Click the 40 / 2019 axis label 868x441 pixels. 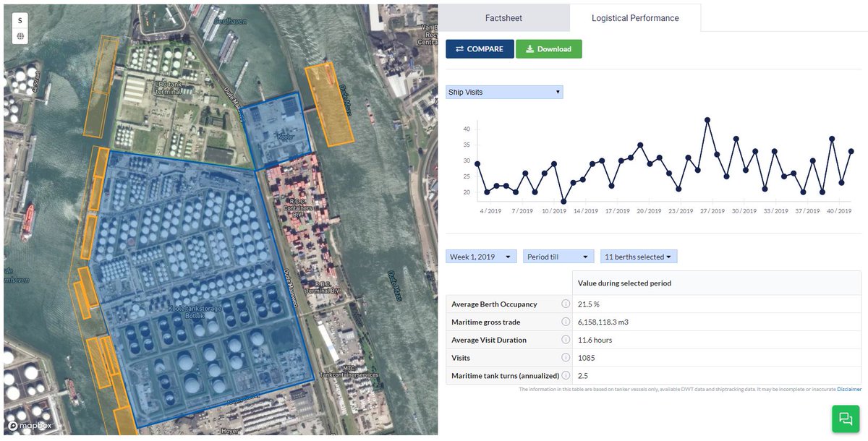tap(839, 211)
